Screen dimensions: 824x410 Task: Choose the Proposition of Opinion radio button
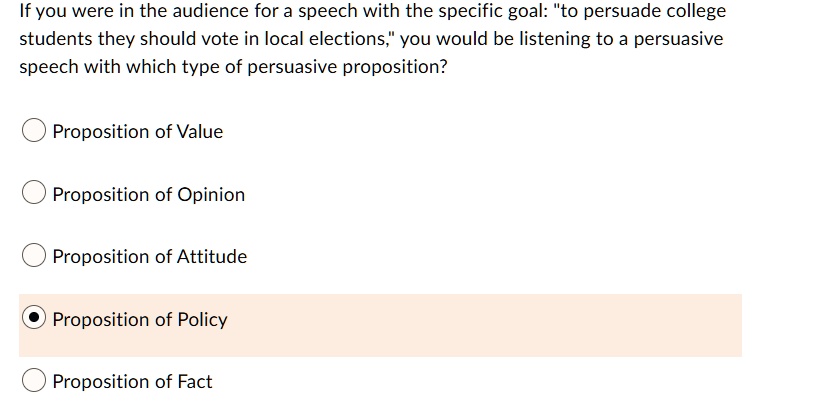34,194
